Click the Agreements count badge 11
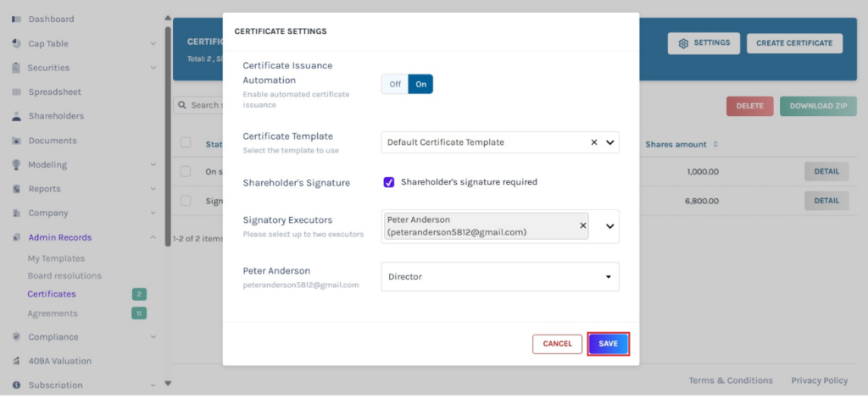This screenshot has width=868, height=399. [x=139, y=313]
